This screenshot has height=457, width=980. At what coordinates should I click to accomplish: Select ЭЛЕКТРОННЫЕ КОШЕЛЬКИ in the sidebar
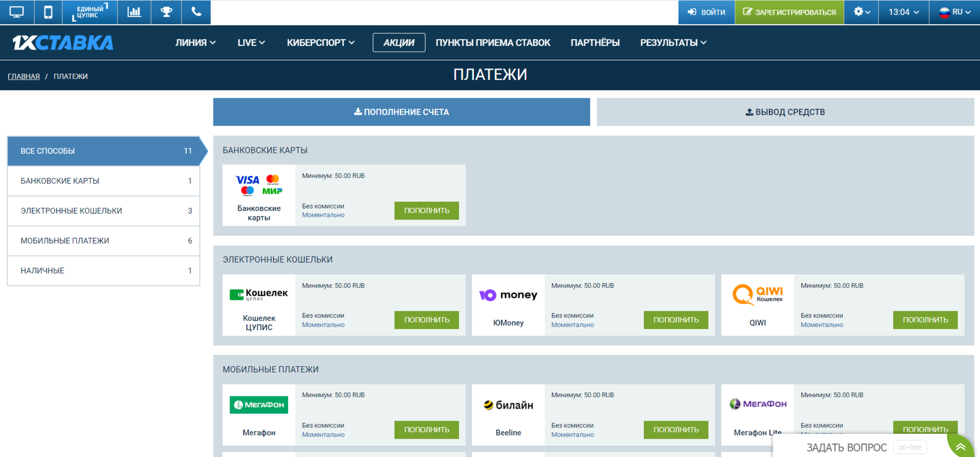tap(103, 211)
